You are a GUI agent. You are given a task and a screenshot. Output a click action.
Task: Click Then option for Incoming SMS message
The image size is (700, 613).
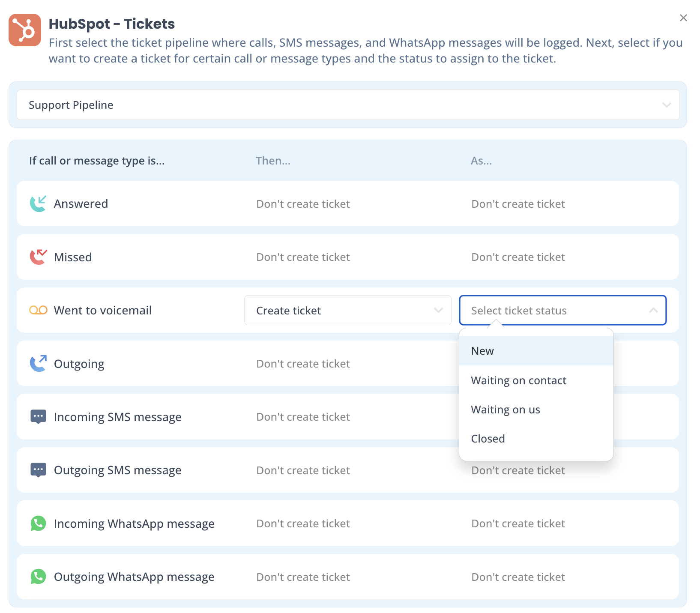click(303, 417)
